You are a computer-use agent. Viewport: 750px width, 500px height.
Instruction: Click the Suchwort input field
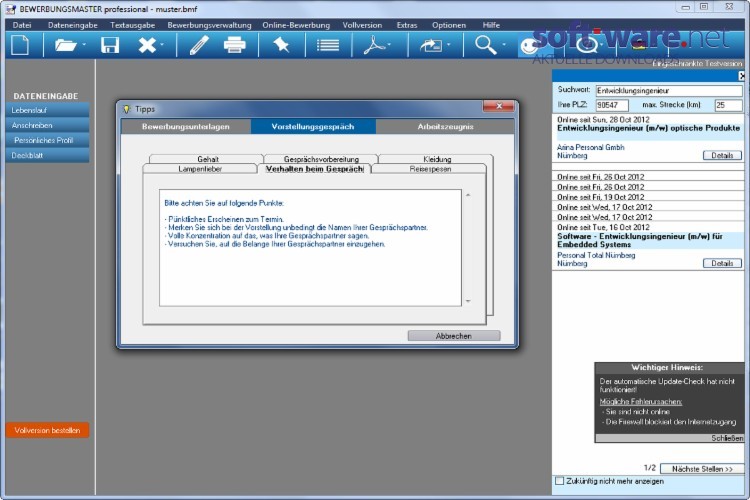pos(669,90)
